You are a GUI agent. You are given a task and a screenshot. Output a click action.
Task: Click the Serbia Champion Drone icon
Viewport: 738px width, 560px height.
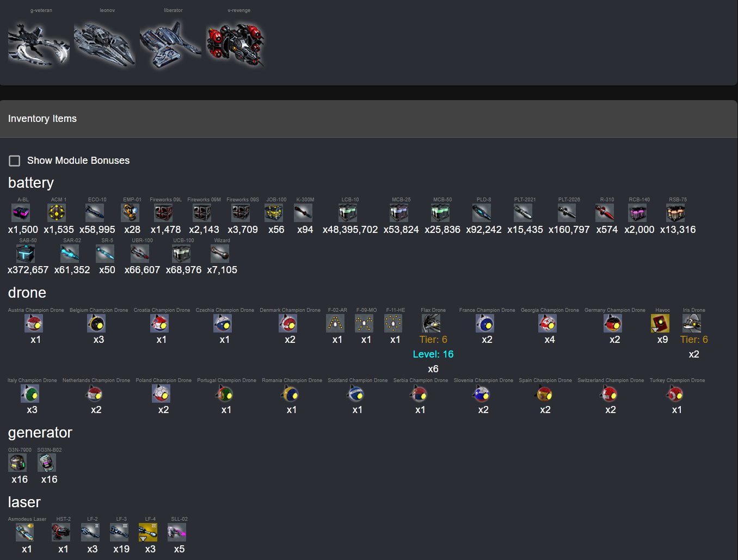[418, 393]
